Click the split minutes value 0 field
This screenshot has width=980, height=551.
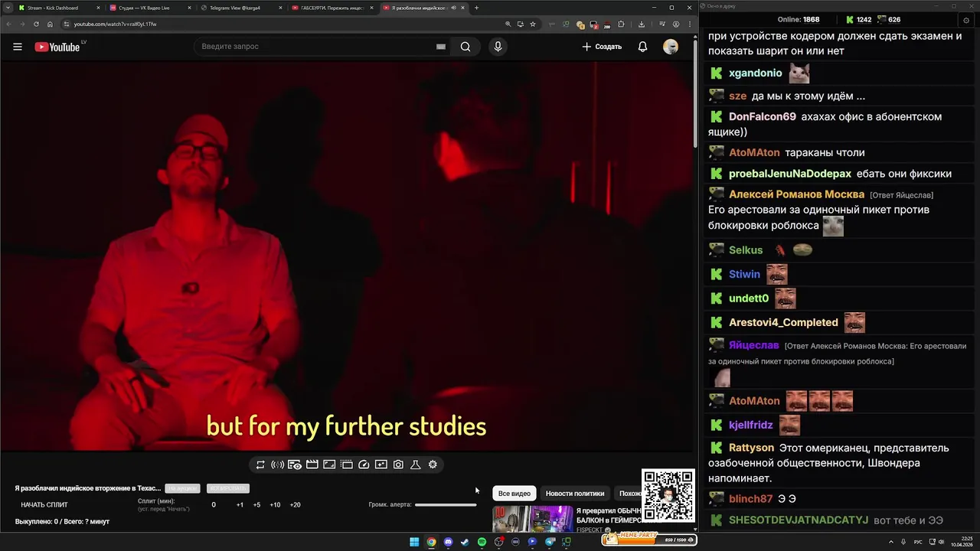pyautogui.click(x=214, y=505)
